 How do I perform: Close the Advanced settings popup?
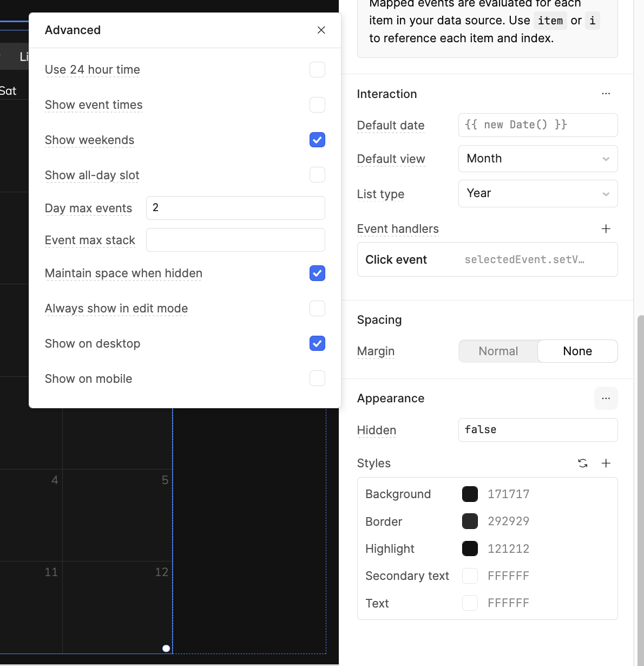point(321,30)
